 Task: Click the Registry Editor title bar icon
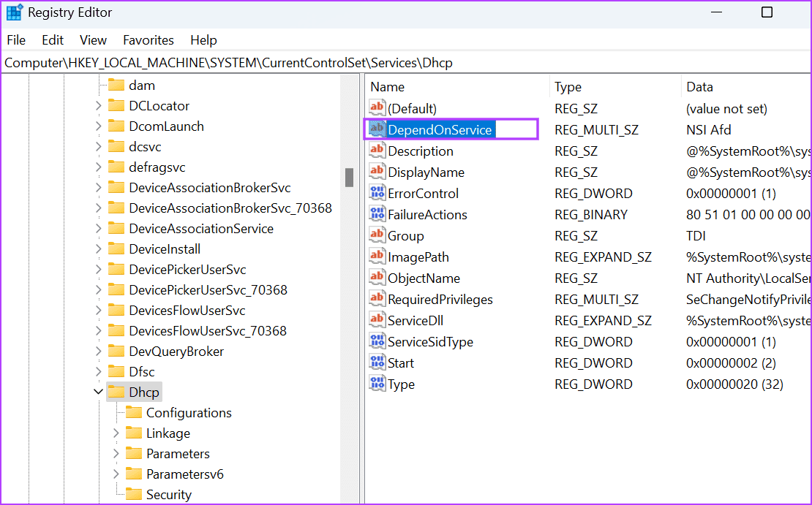pyautogui.click(x=15, y=12)
